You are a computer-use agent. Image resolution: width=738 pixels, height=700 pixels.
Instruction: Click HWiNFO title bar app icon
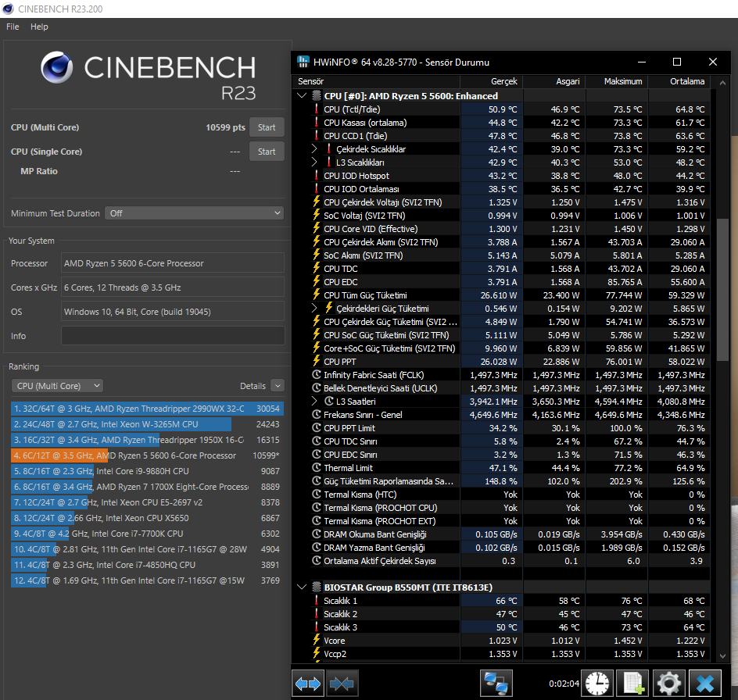pos(303,62)
